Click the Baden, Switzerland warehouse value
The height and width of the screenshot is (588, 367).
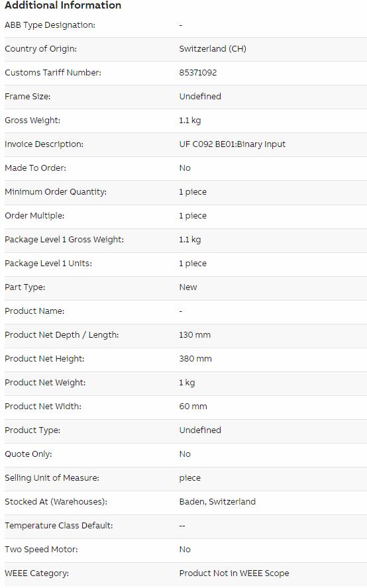217,502
